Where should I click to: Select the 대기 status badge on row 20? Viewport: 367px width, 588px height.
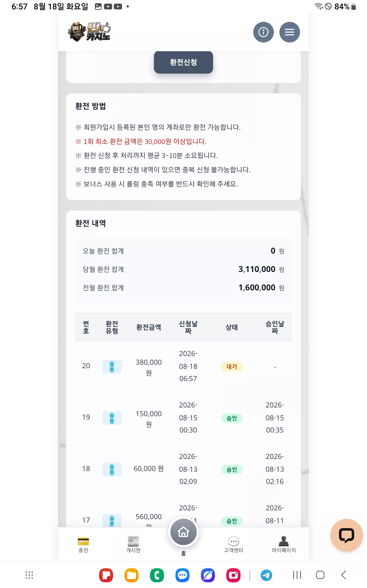click(232, 367)
